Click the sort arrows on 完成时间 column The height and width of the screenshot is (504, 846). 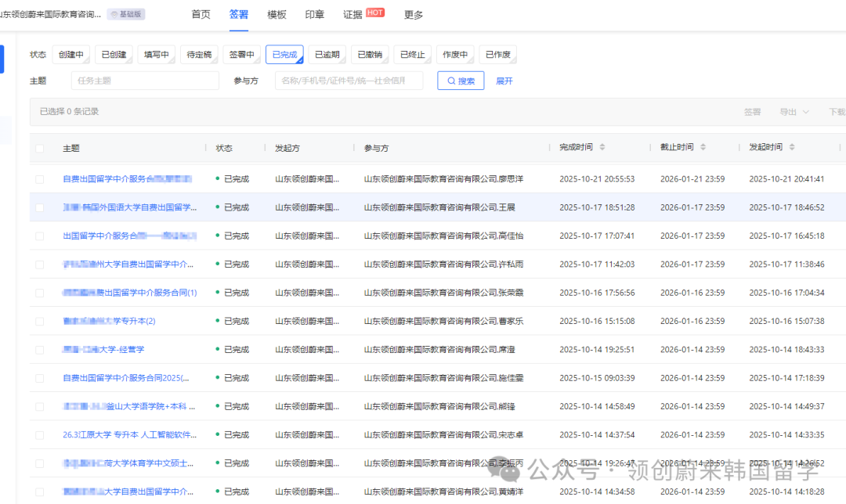(x=601, y=148)
